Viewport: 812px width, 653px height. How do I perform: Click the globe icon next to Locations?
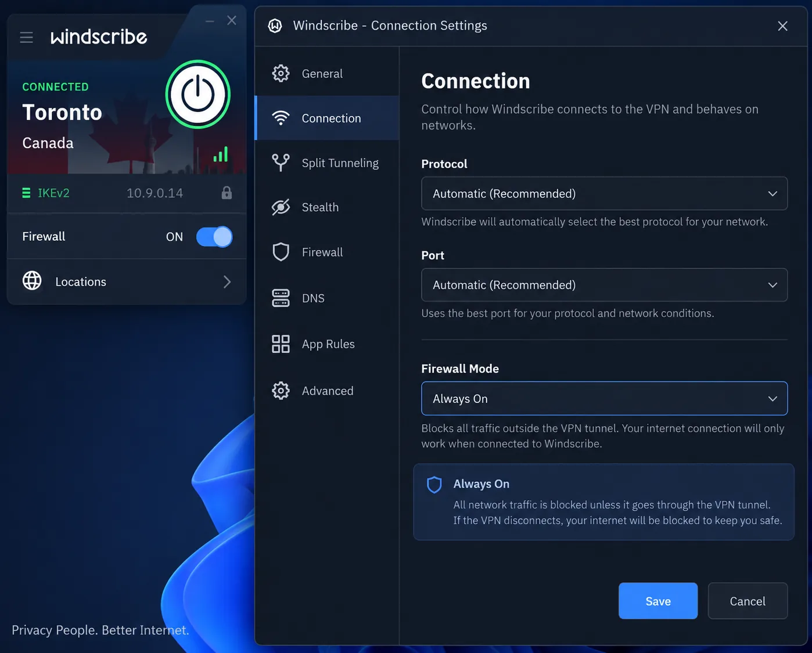(32, 281)
